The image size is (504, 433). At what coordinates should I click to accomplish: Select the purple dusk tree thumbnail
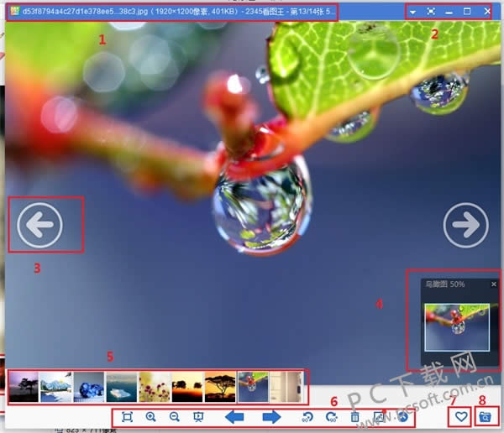[x=24, y=387]
